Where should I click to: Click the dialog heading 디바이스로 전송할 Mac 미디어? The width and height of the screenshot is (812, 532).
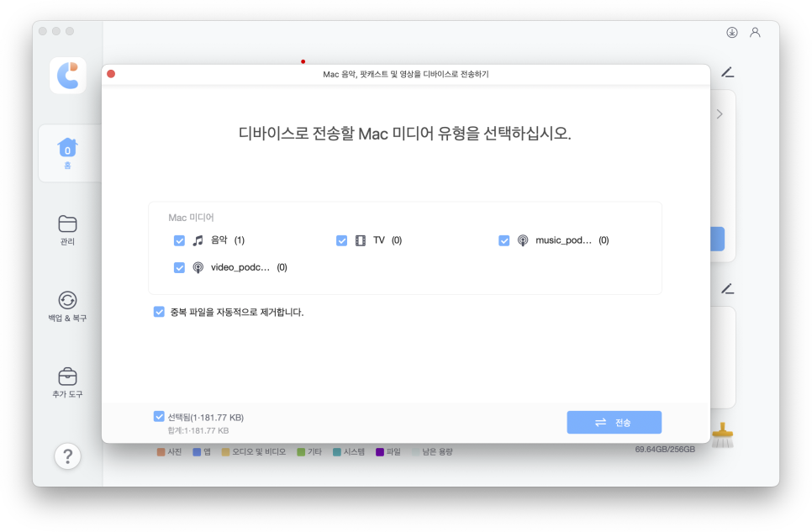(x=404, y=134)
